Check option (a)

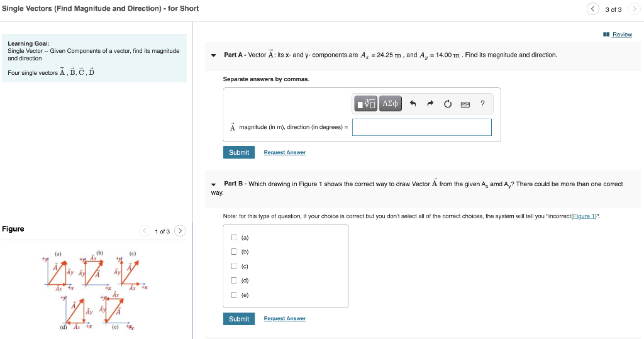coord(234,238)
